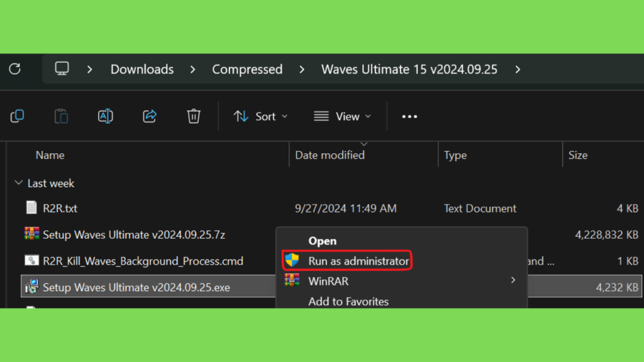
Task: Open the See more three-dots menu
Action: 409,116
